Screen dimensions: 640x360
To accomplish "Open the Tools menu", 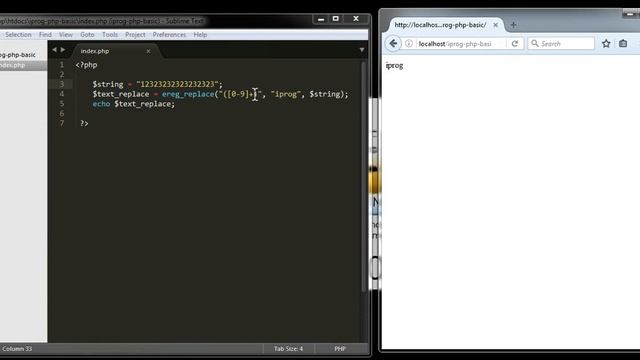I will point(110,35).
